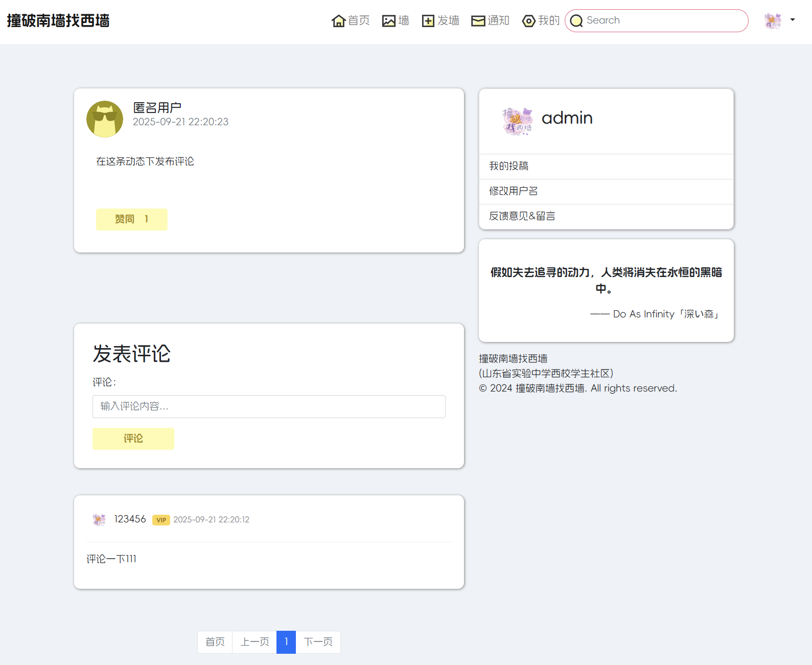
Task: Click the user avatar in top bar
Action: [x=773, y=21]
